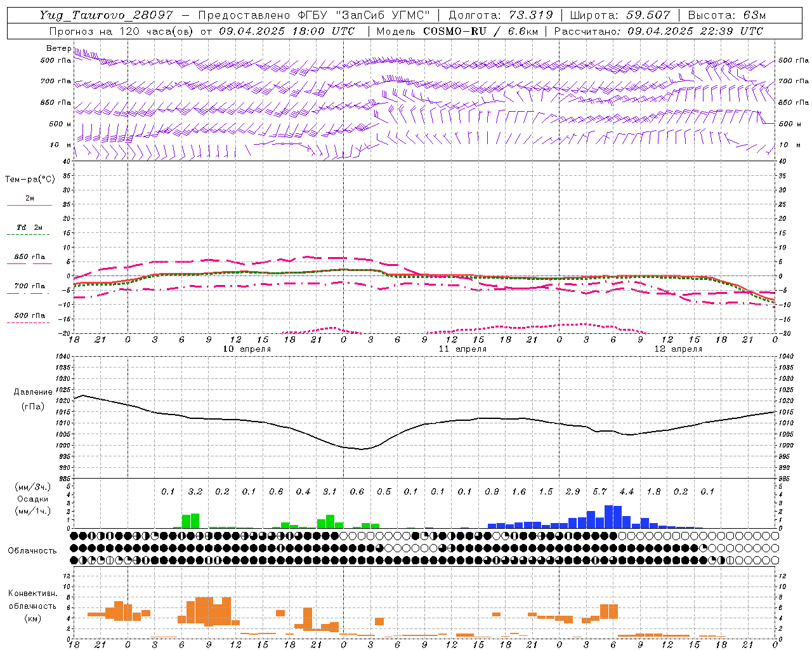Click the 0.4 precipitation value
Image resolution: width=812 pixels, height=650 pixels.
tap(303, 492)
